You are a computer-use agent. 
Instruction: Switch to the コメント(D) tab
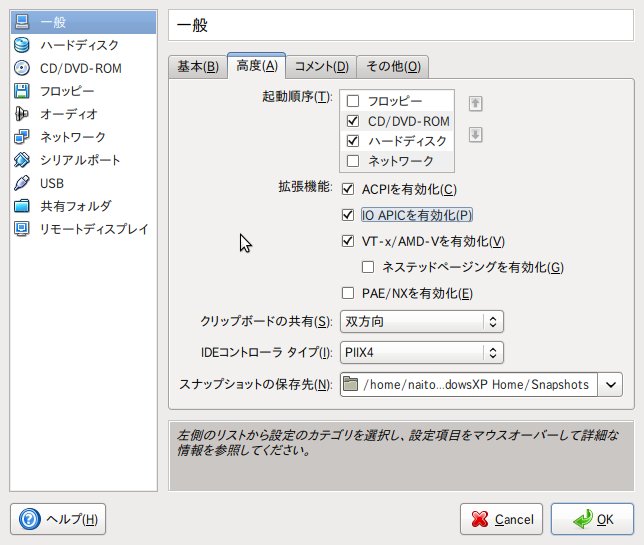pyautogui.click(x=322, y=67)
